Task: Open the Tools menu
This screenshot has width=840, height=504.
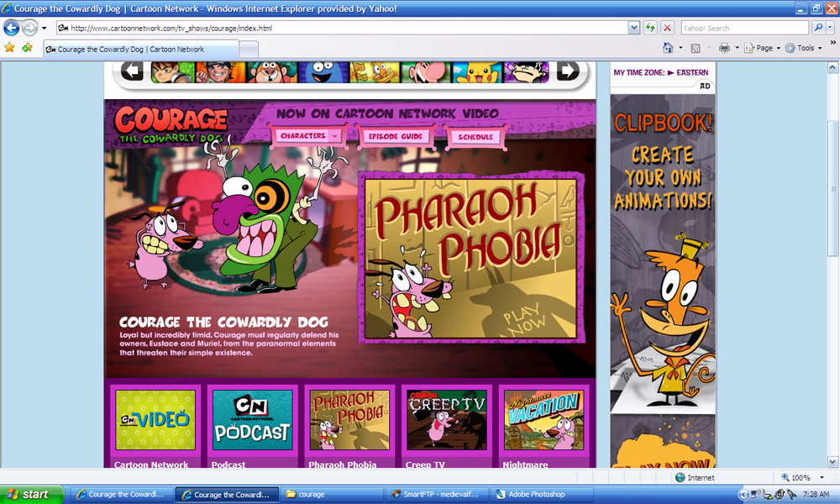Action: [x=803, y=48]
